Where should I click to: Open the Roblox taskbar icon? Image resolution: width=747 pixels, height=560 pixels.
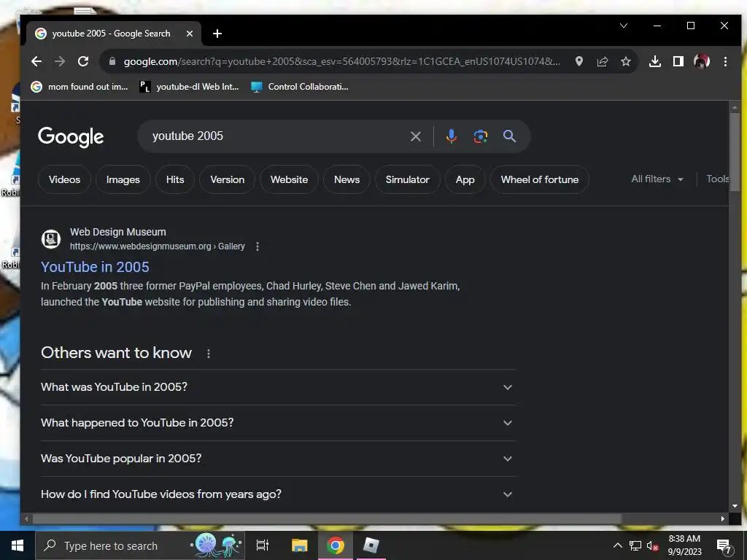click(371, 545)
